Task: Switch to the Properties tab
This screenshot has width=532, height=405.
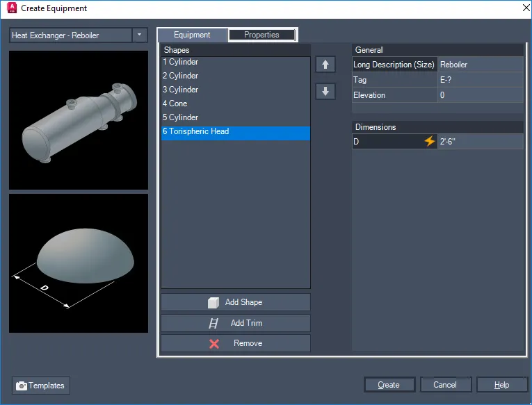Action: click(x=261, y=35)
